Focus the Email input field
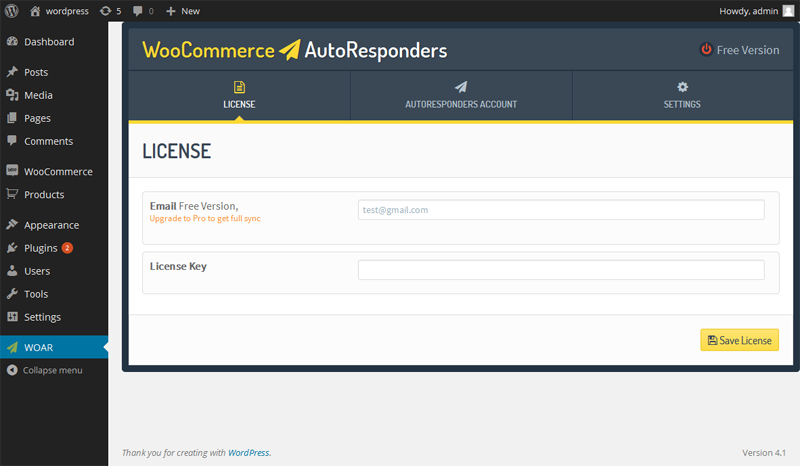Screen dimensions: 800x466 561,210
